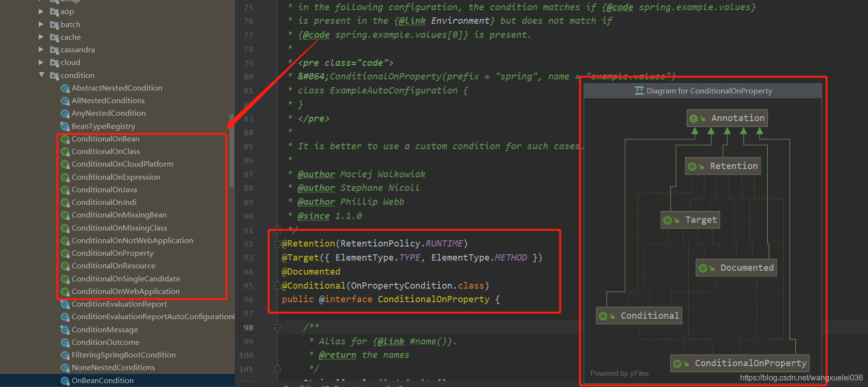Screen dimensions: 868x387
Task: Click ConditionalOnSingleCandidate annotation icon
Action: [x=65, y=279]
